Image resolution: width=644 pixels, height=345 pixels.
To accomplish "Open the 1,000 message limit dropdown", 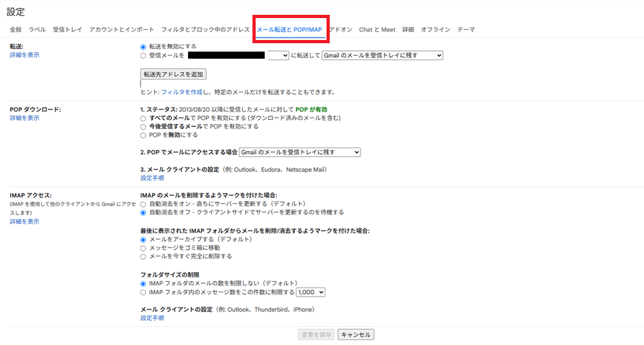I will (x=311, y=292).
